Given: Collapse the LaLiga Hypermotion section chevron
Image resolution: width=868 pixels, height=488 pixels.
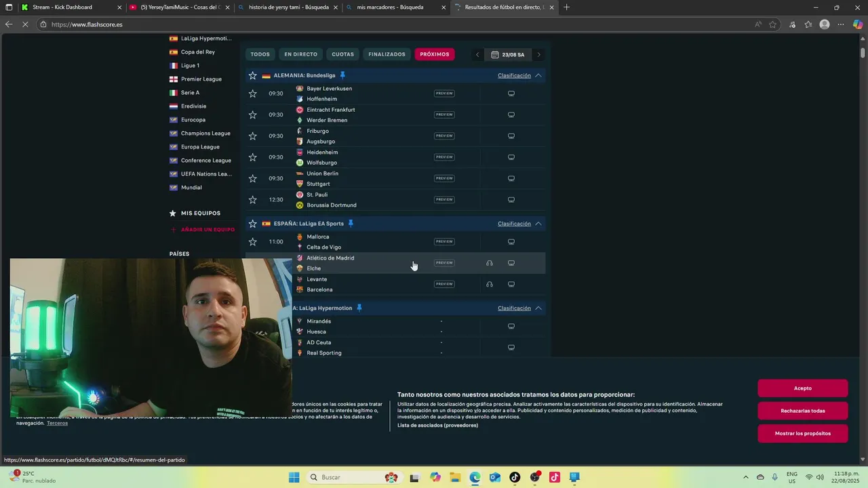Looking at the screenshot, I should 538,308.
